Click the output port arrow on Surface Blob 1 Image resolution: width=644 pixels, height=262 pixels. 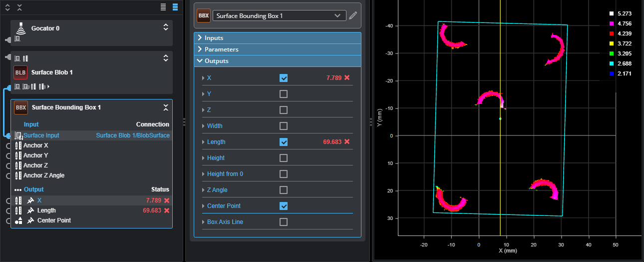pos(49,86)
